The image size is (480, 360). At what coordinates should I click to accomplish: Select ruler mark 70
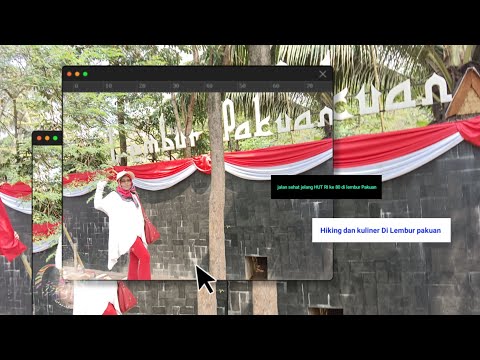point(310,86)
